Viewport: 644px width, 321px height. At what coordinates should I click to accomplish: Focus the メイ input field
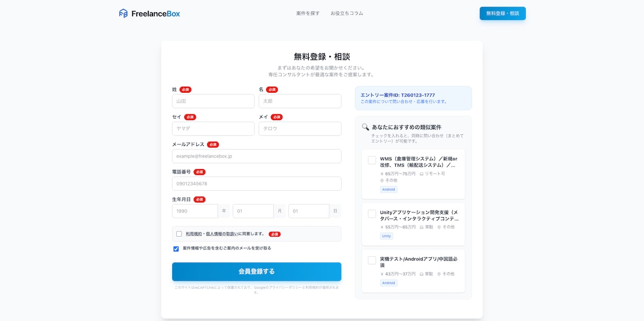300,128
